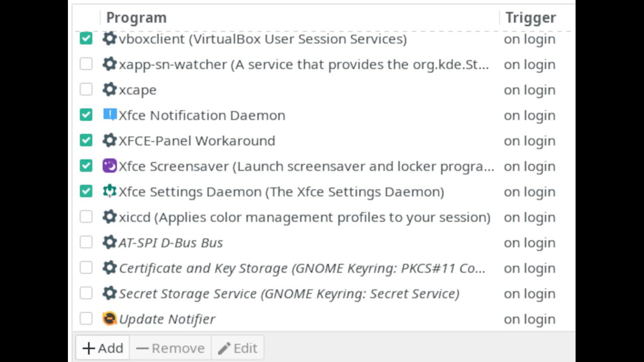Click the Xfce Notification Daemon icon

point(110,115)
